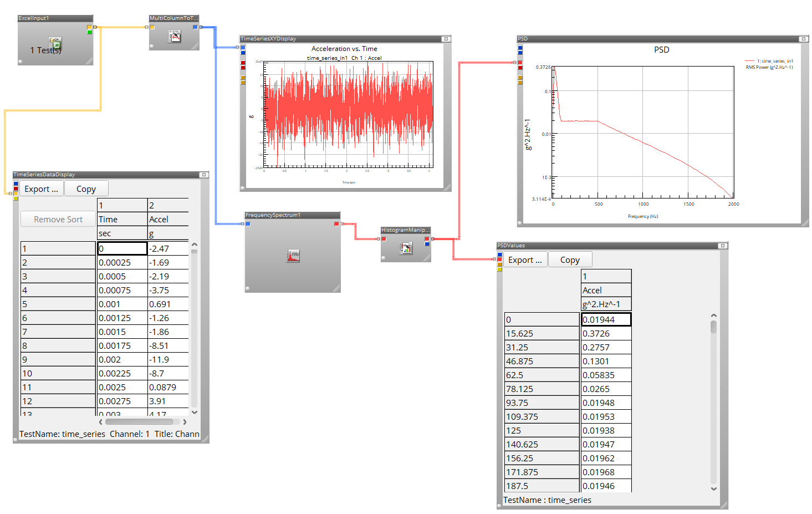Click the Remove Sort button

pyautogui.click(x=58, y=219)
